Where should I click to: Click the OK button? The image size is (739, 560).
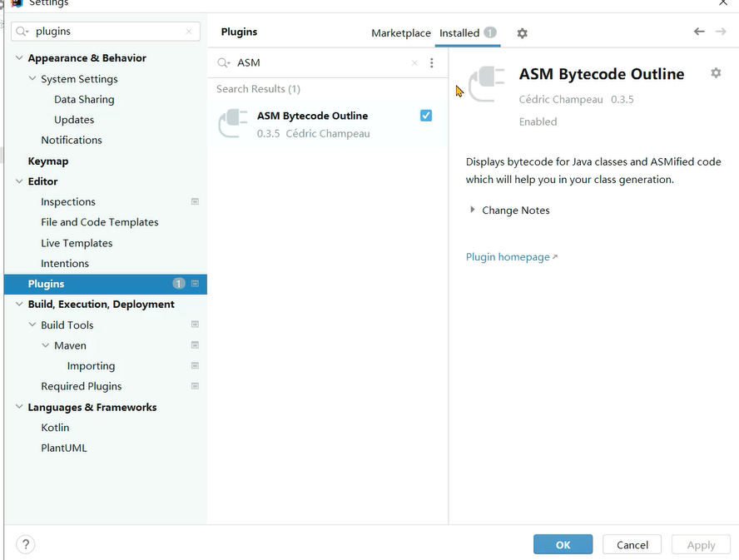[x=563, y=545]
